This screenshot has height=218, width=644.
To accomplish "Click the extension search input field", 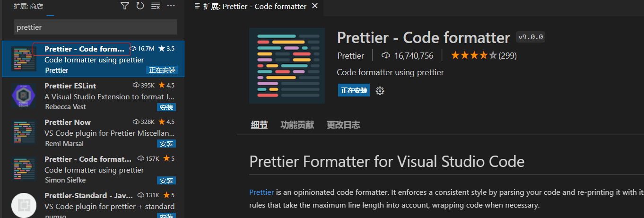I will (x=96, y=27).
